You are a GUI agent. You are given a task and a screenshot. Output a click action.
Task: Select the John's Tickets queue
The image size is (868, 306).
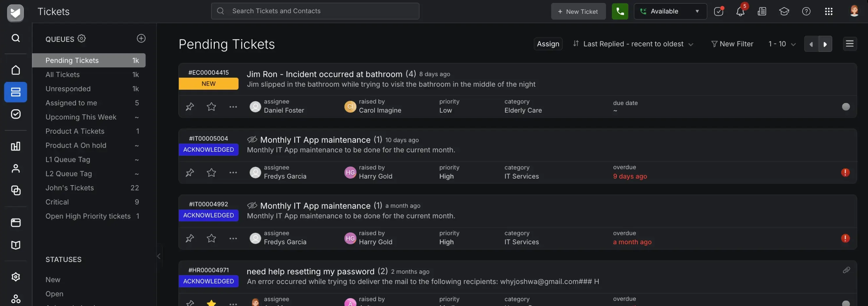pos(89,188)
